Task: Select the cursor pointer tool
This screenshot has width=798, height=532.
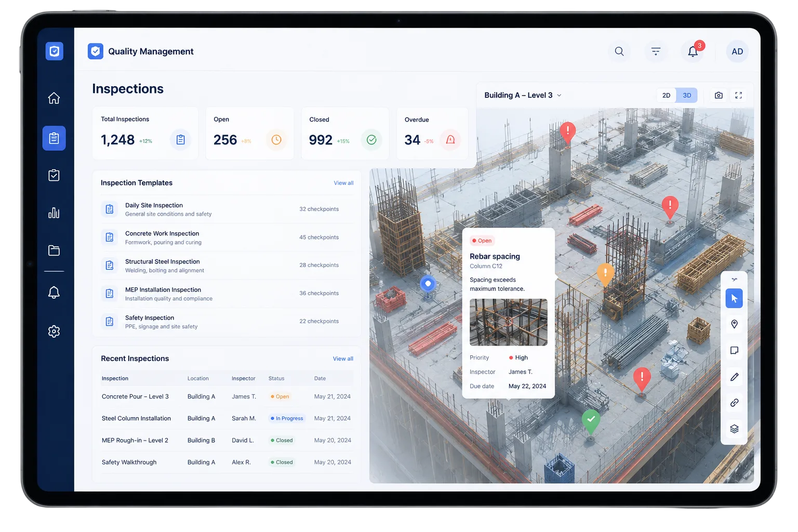Action: [x=734, y=298]
